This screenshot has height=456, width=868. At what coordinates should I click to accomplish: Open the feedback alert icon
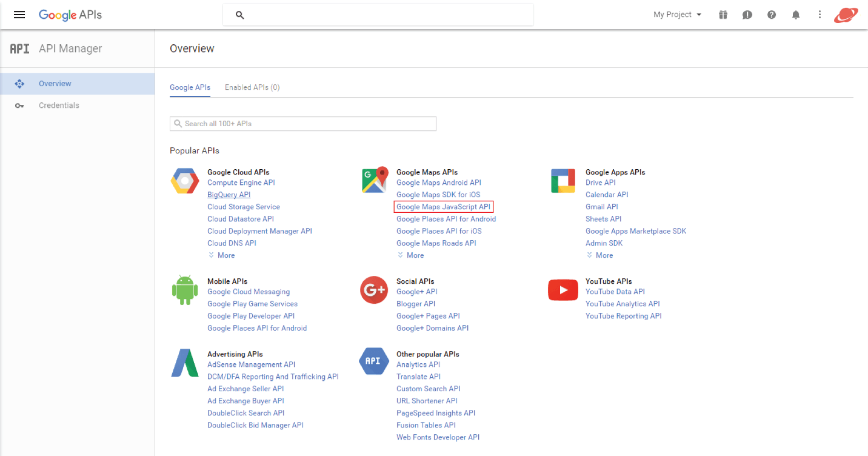(747, 15)
